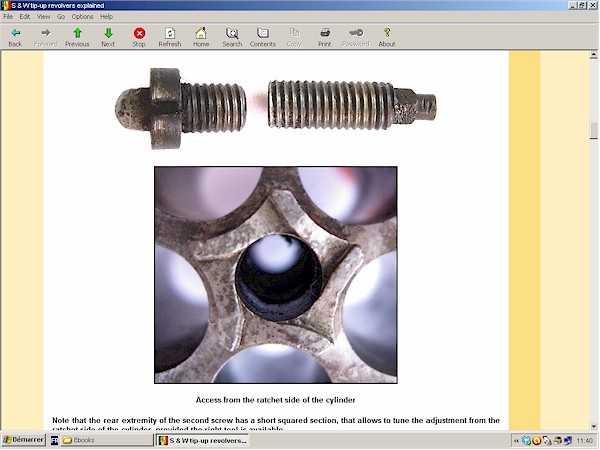The height and width of the screenshot is (450, 600).
Task: Click the vertical scrollbar up arrow
Action: point(593,55)
